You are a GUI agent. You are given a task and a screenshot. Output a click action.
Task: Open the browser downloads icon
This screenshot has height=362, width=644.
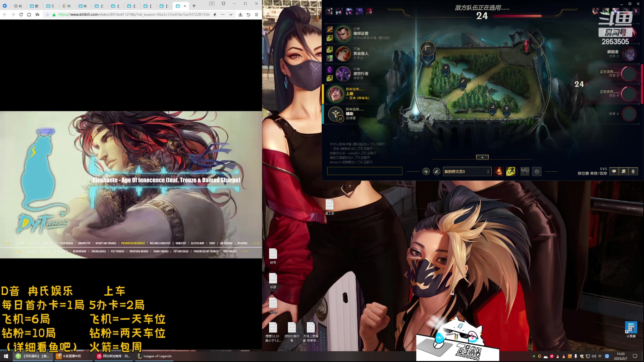tap(240, 14)
